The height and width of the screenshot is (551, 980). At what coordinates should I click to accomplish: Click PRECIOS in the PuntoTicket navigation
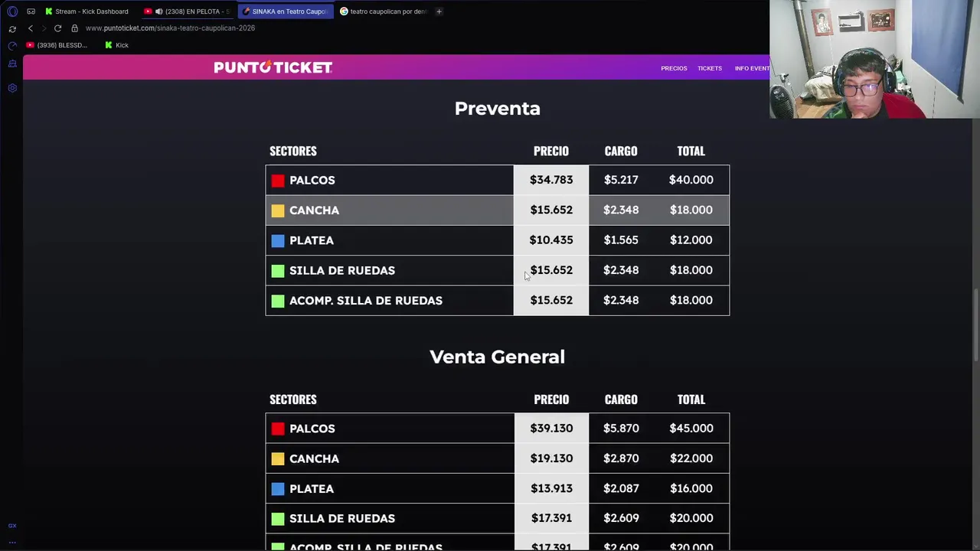674,68
